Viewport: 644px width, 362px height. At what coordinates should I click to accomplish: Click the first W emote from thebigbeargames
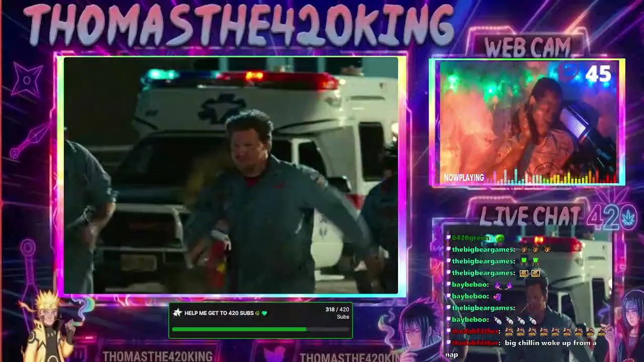tap(524, 261)
